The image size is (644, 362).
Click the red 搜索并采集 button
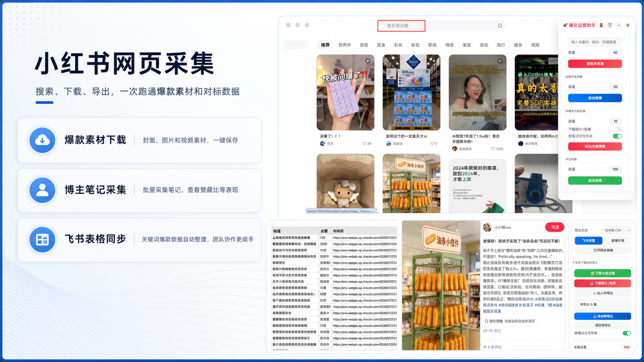tap(595, 64)
